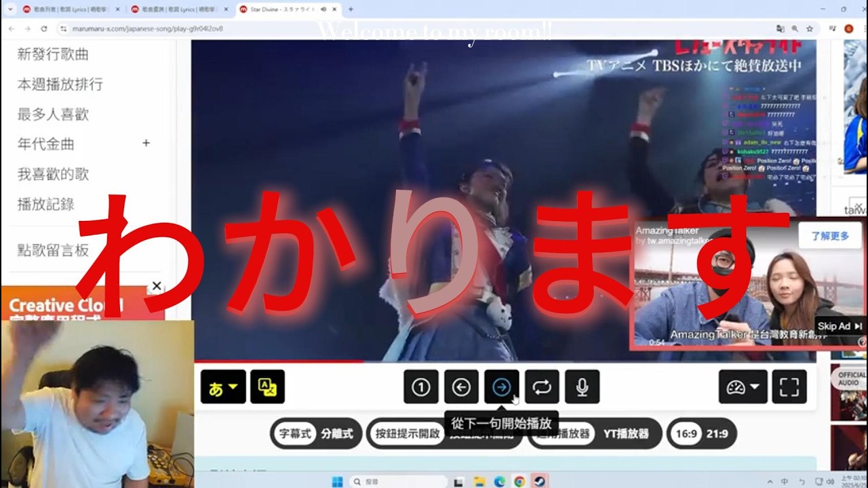868x488 pixels.
Task: Reload the current page
Action: coord(44,28)
